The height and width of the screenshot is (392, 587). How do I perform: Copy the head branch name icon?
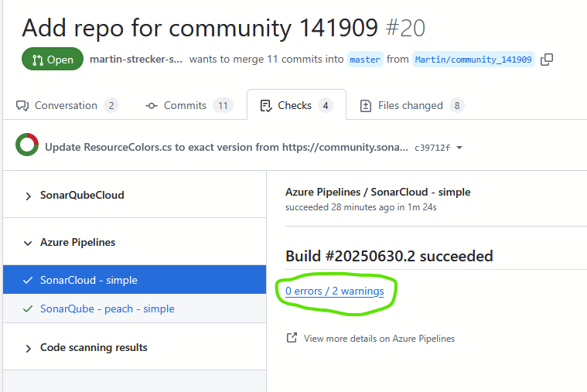point(547,60)
